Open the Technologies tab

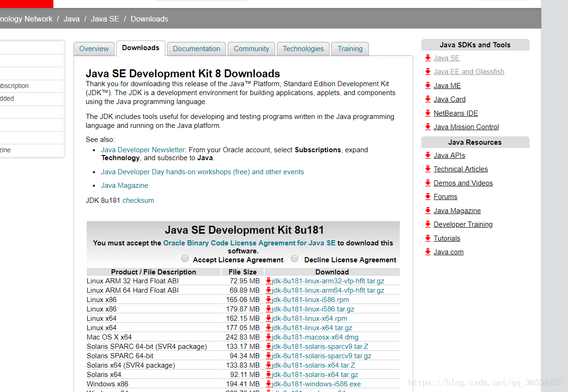point(303,49)
